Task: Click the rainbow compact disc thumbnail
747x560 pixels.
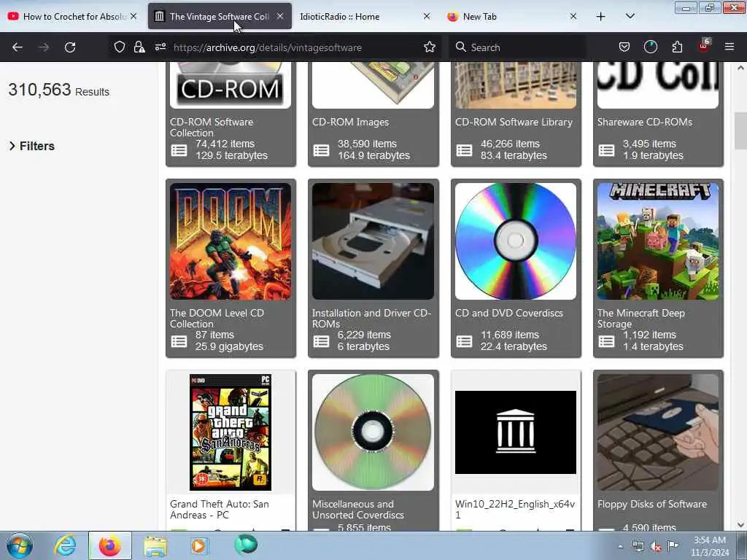Action: point(516,241)
